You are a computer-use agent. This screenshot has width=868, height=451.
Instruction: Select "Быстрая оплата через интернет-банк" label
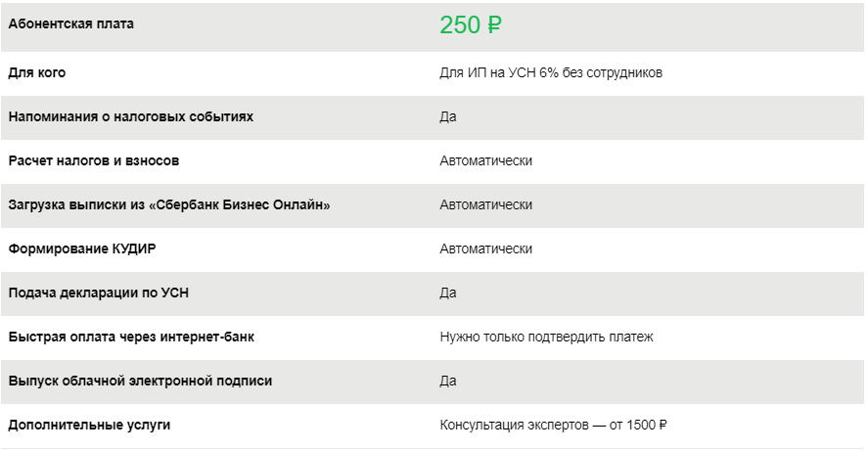click(131, 337)
